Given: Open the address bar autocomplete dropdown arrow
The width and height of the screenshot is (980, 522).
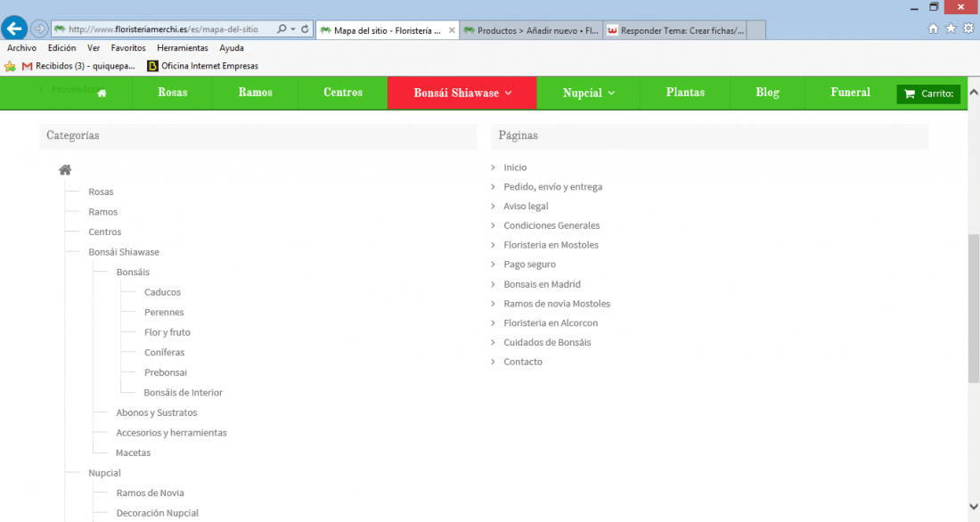Looking at the screenshot, I should point(292,29).
